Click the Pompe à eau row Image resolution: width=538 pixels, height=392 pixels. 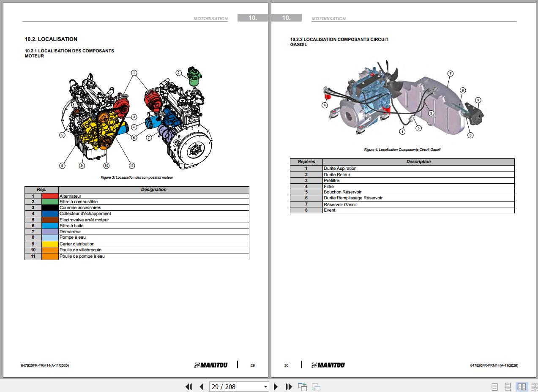click(x=137, y=237)
